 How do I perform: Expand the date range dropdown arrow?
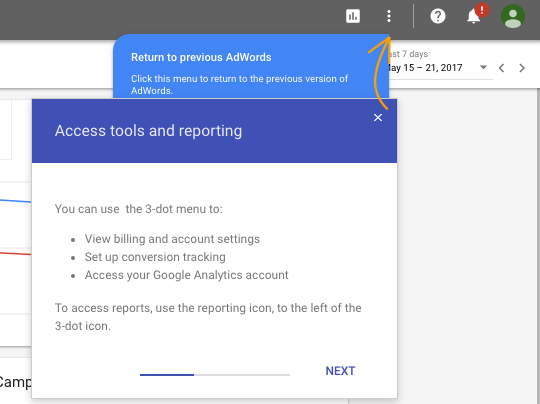pyautogui.click(x=484, y=67)
